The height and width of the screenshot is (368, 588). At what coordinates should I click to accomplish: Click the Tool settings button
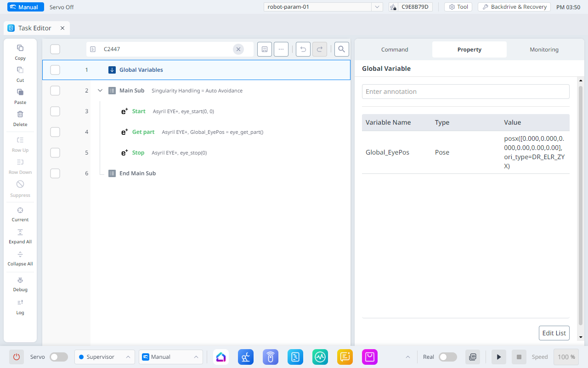point(458,7)
